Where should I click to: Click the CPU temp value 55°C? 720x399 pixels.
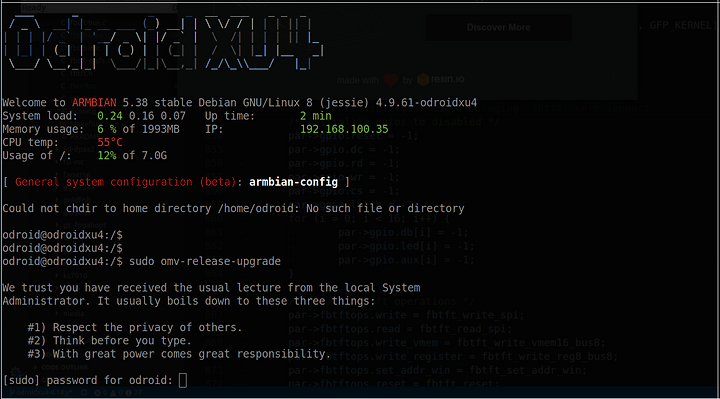pos(110,142)
